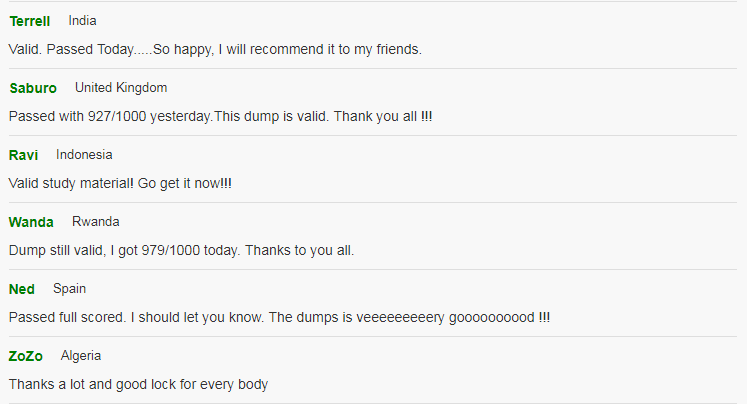Click Terrell's 'Valid. Passed Today' comment
The image size is (747, 404).
[x=215, y=50]
